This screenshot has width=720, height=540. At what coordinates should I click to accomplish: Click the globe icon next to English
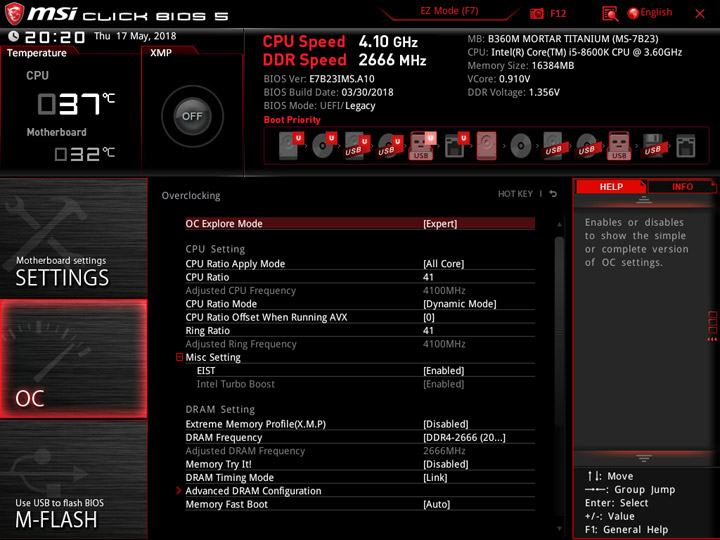coord(633,13)
